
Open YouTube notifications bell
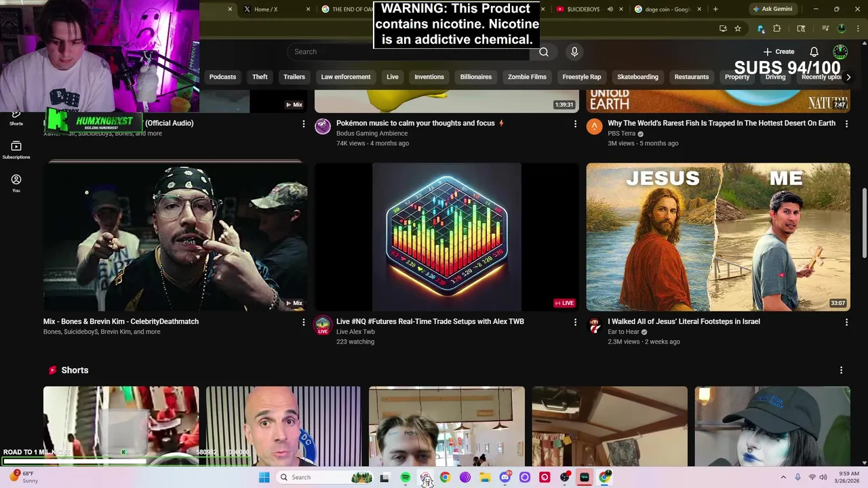point(814,52)
